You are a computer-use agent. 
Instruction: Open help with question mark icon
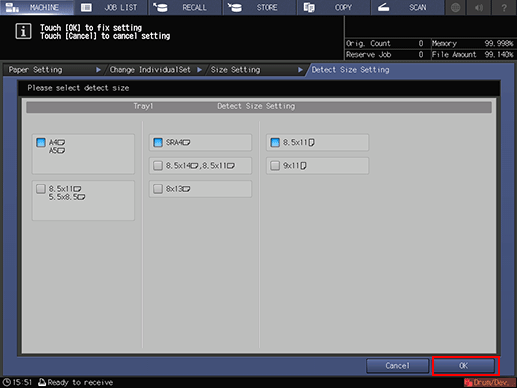(504, 7)
